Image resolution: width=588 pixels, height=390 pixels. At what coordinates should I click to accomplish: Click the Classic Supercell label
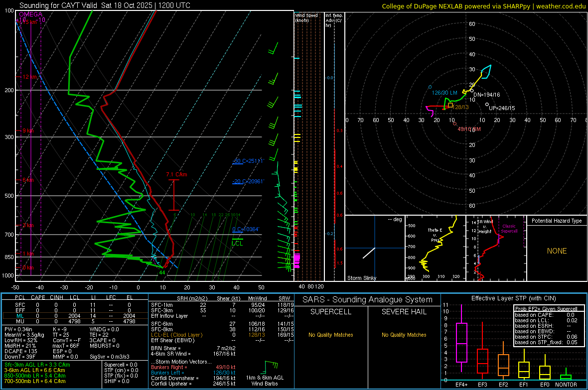509,229
